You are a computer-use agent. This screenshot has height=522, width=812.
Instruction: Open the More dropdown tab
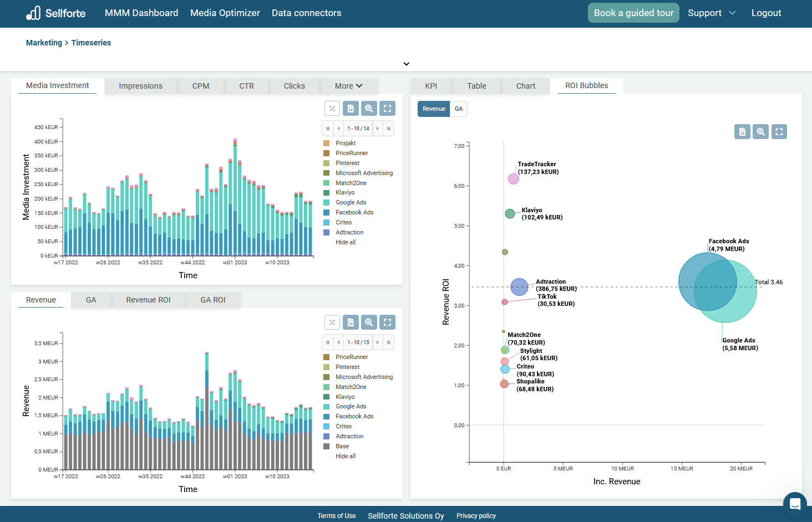(348, 86)
